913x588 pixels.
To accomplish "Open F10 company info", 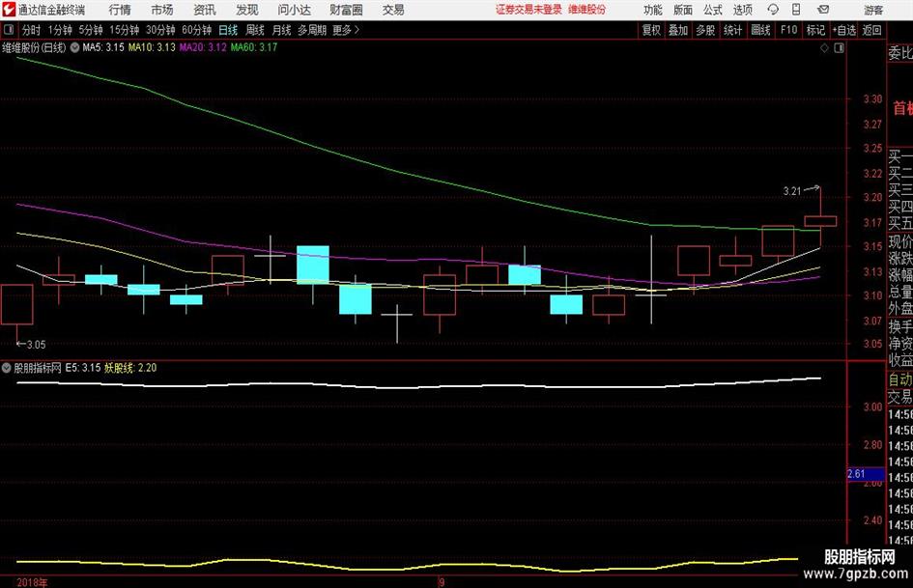I will (x=788, y=30).
